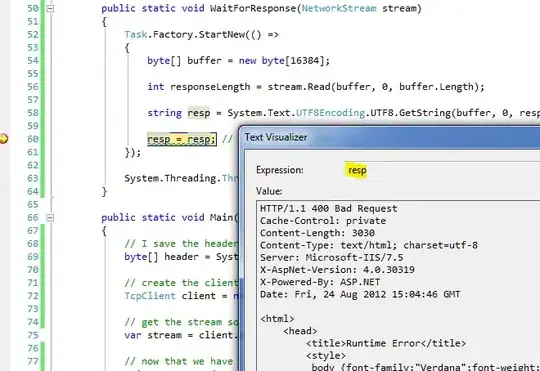Click 'NetworkStream' type in method signature
Screen dimensions: 540x371
click(x=339, y=8)
